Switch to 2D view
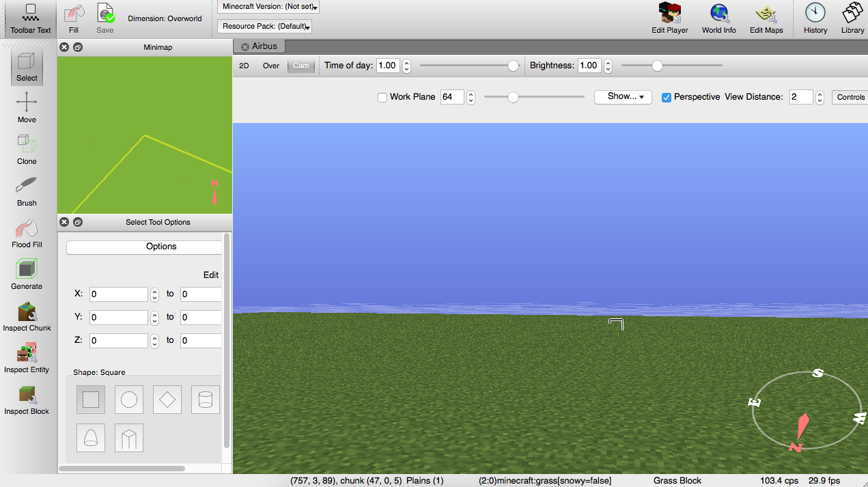Image resolution: width=868 pixels, height=487 pixels. point(244,66)
